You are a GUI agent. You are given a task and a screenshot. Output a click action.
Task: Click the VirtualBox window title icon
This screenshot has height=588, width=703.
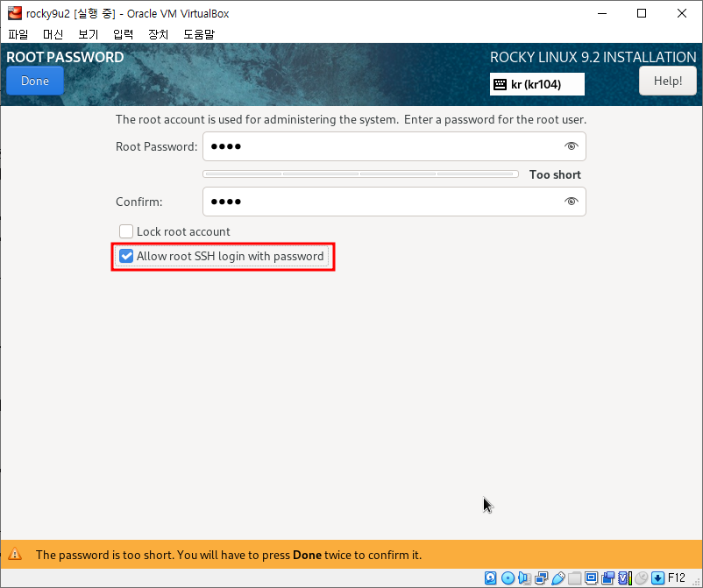coord(14,13)
